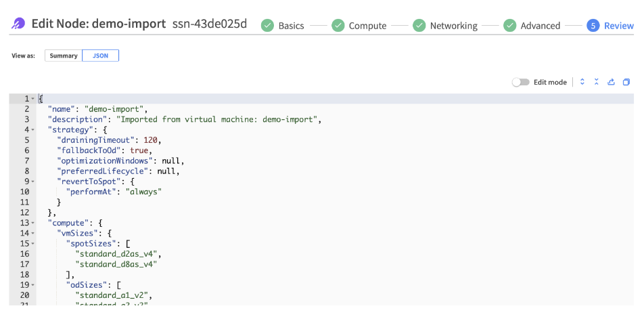Select the JSON view option

(100, 56)
